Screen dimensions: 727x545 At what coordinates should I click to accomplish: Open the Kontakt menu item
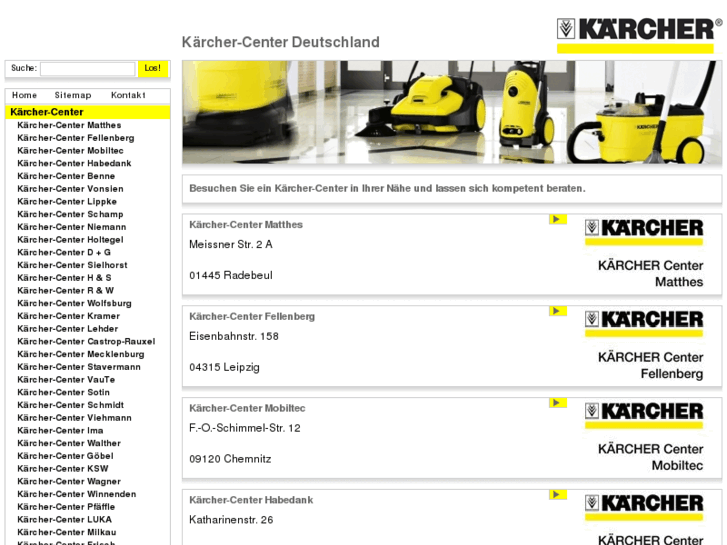[128, 95]
